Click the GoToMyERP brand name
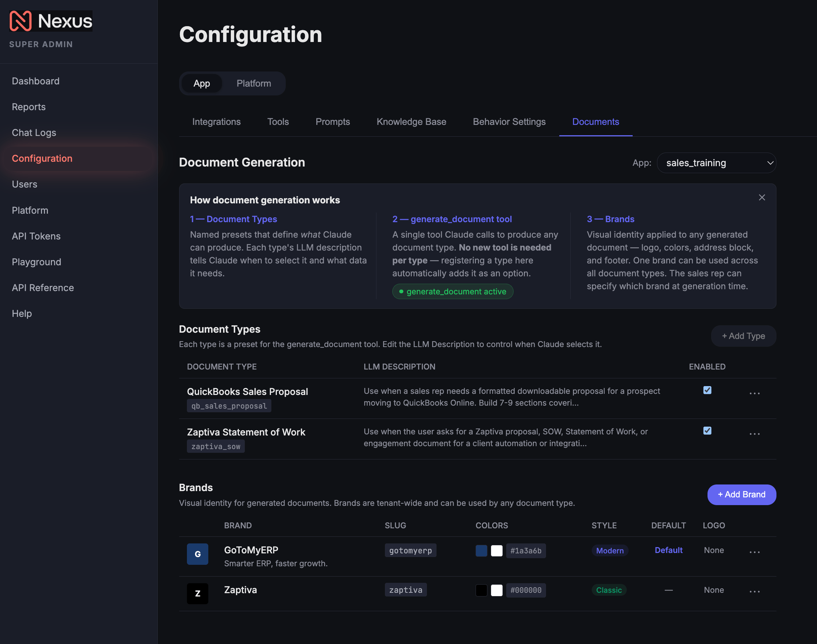This screenshot has height=644, width=817. click(251, 550)
